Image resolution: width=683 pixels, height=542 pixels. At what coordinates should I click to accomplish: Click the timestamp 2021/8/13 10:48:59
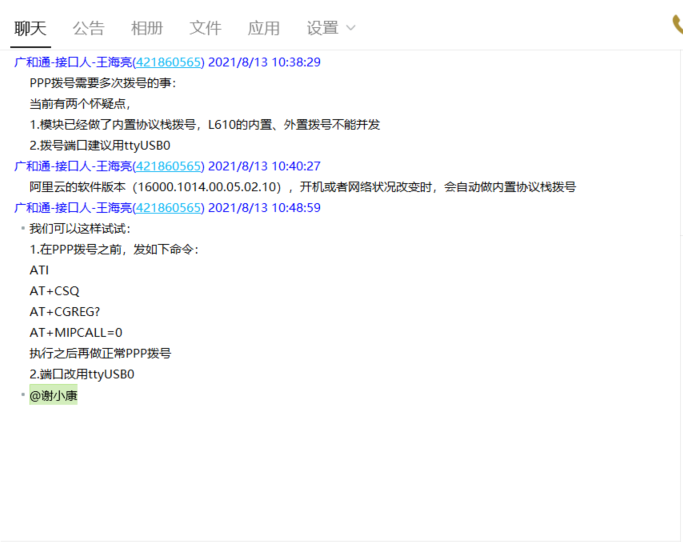tap(264, 208)
